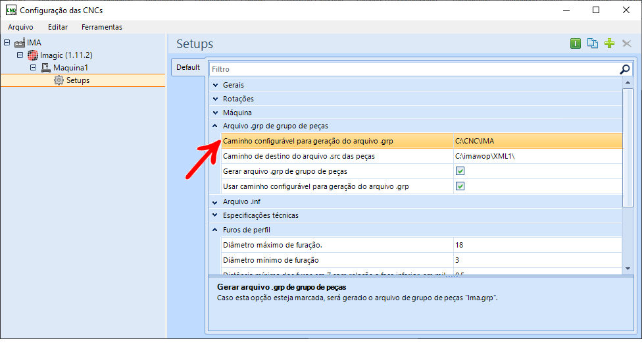Expand the Gerais section
The image size is (644, 345).
(215, 85)
